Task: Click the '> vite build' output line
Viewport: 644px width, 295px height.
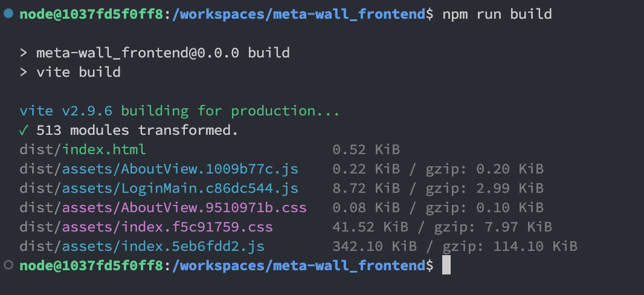Action: pos(70,72)
